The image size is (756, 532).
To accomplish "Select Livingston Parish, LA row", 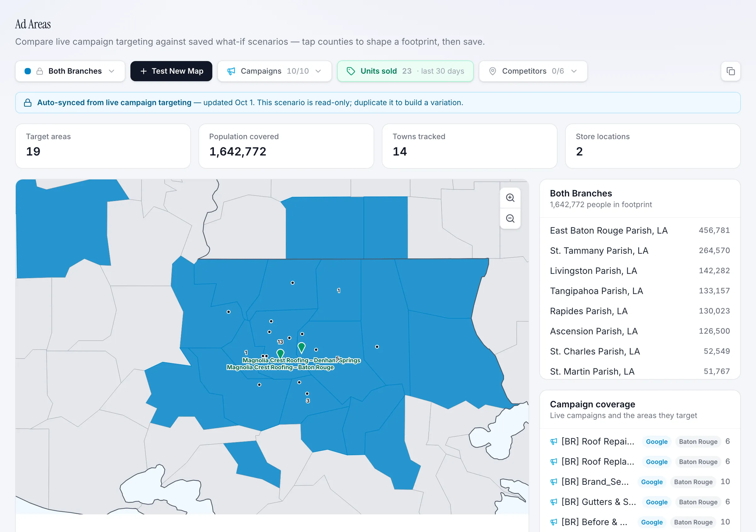I will pos(639,270).
